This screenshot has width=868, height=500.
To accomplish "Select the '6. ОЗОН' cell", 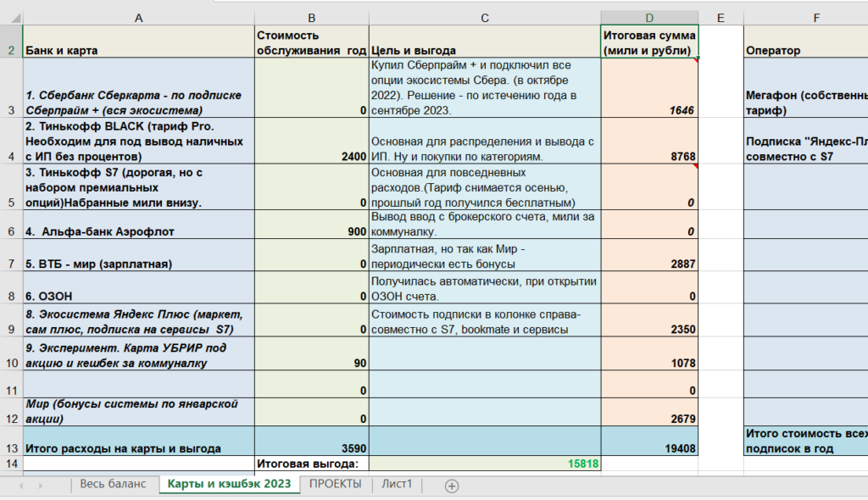I will (138, 287).
